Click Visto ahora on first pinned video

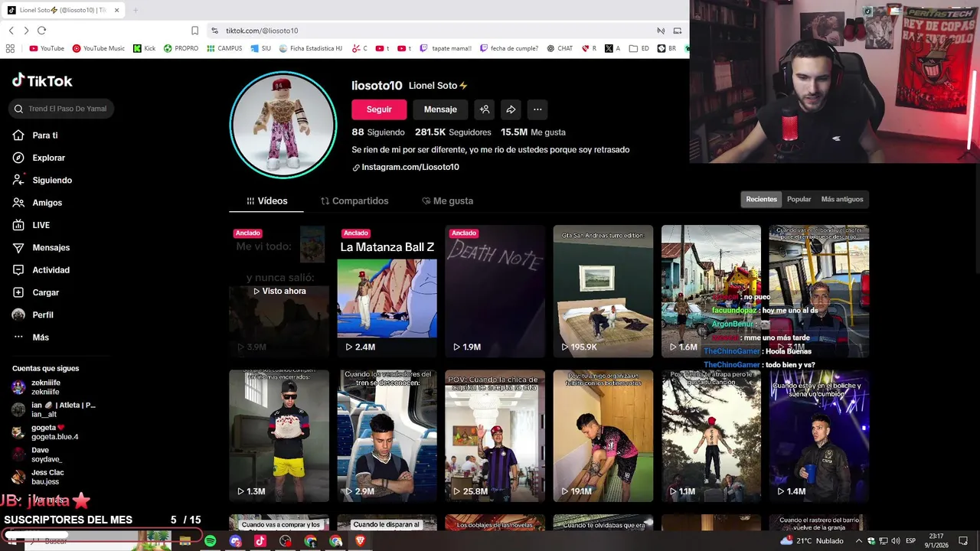pyautogui.click(x=279, y=291)
